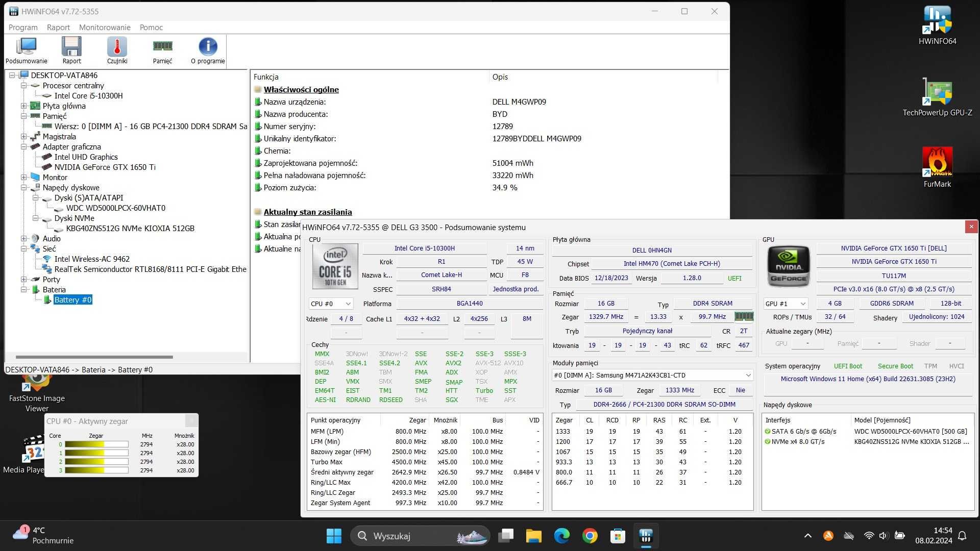Viewport: 980px width, 551px height.
Task: Click the Intel Core i5 logo image
Action: click(x=335, y=266)
